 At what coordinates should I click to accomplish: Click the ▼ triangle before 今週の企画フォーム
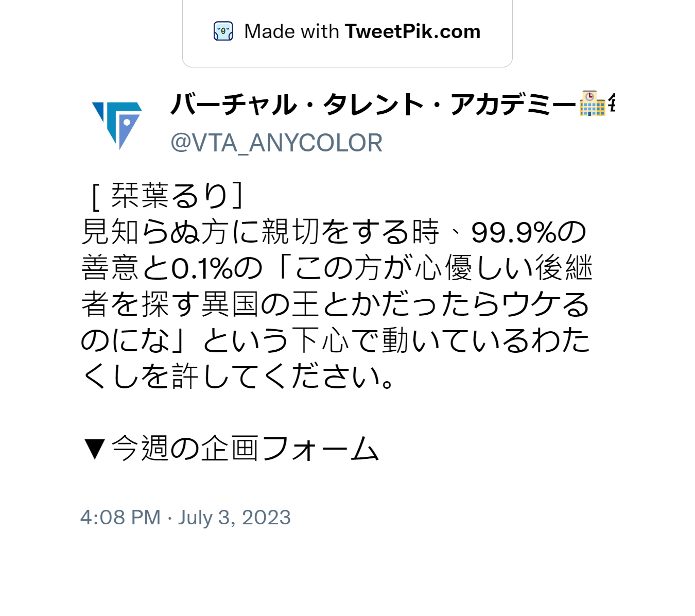click(95, 449)
